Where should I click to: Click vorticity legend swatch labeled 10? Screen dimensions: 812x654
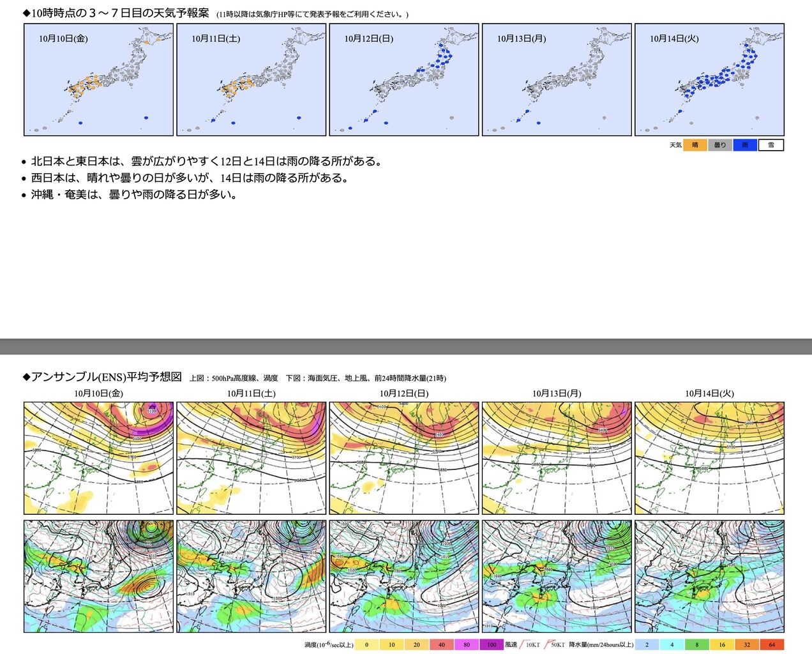[x=391, y=644]
